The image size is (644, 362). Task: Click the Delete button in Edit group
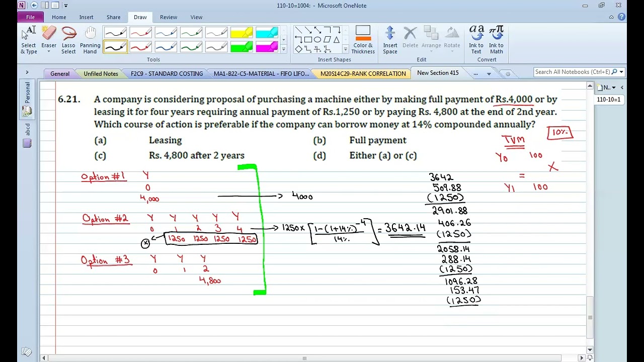point(410,37)
